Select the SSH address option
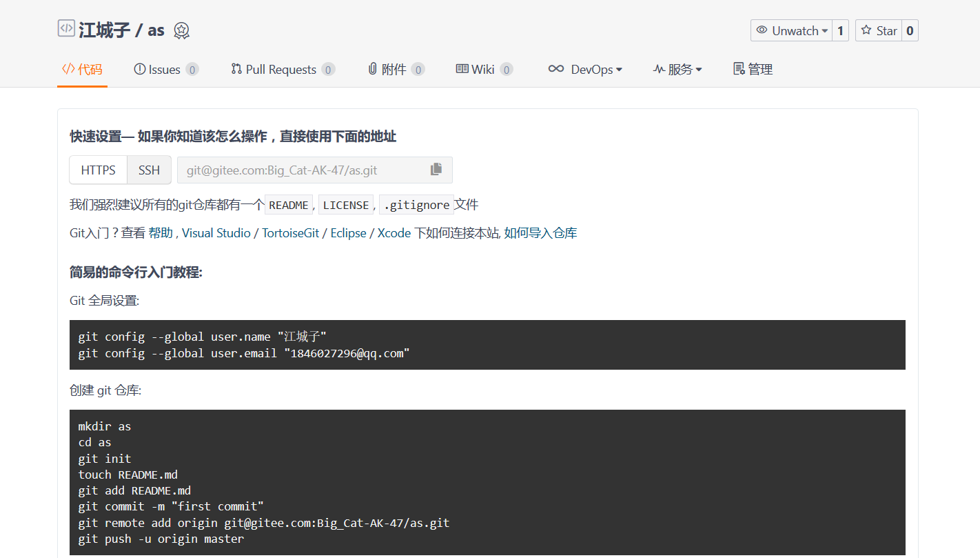The image size is (980, 558). tap(149, 170)
